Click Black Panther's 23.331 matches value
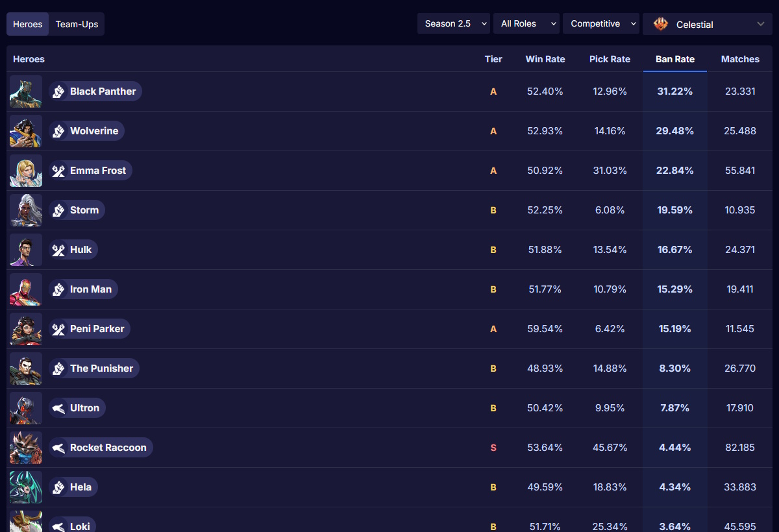This screenshot has width=779, height=532. click(740, 91)
